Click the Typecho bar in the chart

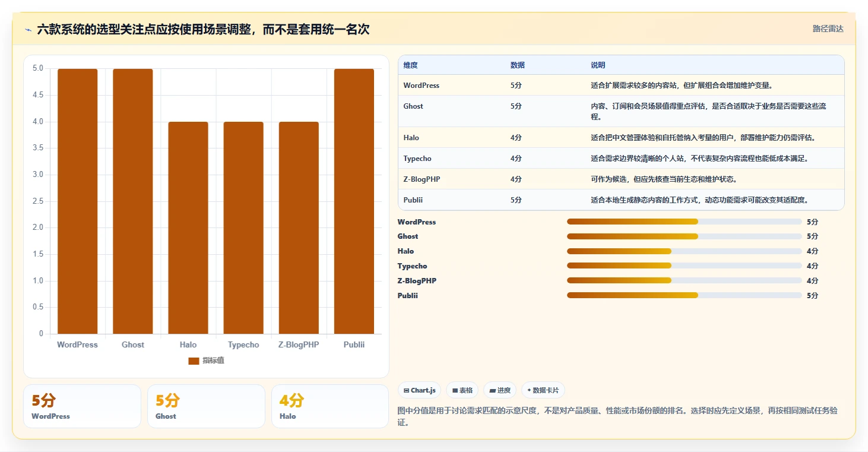click(x=243, y=227)
